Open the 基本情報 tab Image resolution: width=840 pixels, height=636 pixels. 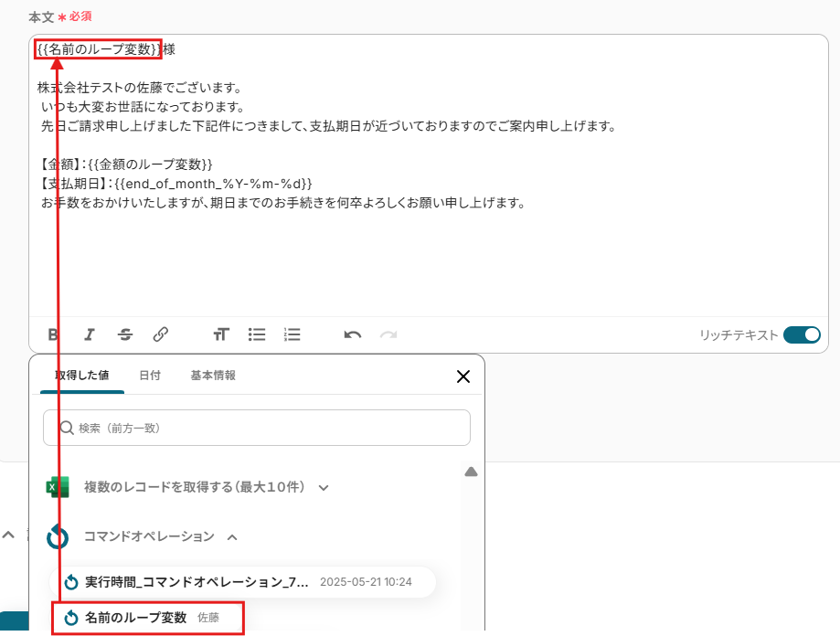pos(213,376)
